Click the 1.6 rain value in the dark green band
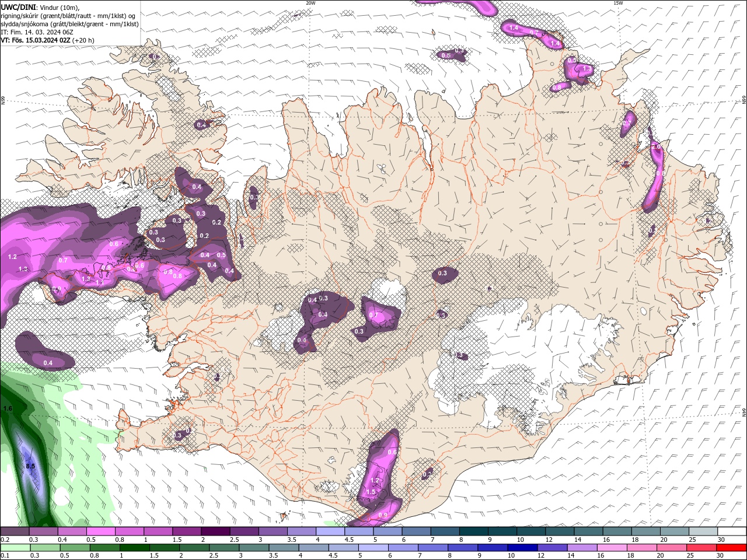This screenshot has height=560, width=747. click(8, 409)
